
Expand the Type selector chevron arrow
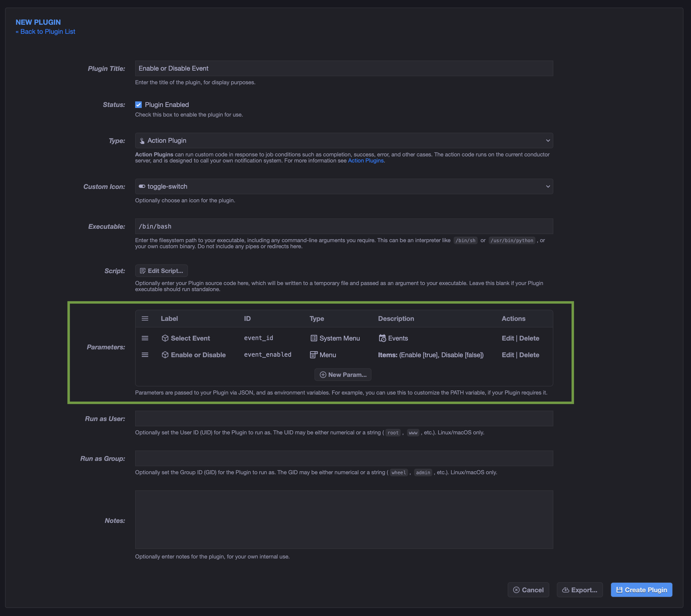(548, 141)
